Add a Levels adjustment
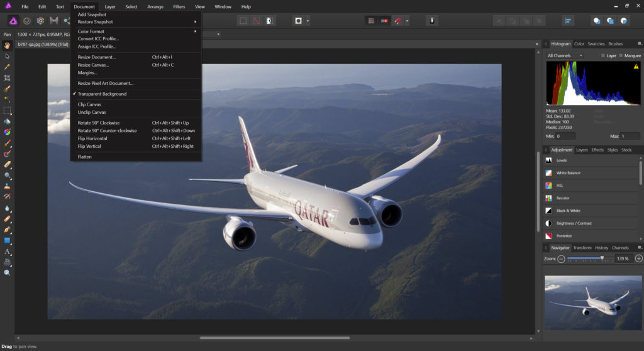The height and width of the screenshot is (351, 644). [591, 160]
